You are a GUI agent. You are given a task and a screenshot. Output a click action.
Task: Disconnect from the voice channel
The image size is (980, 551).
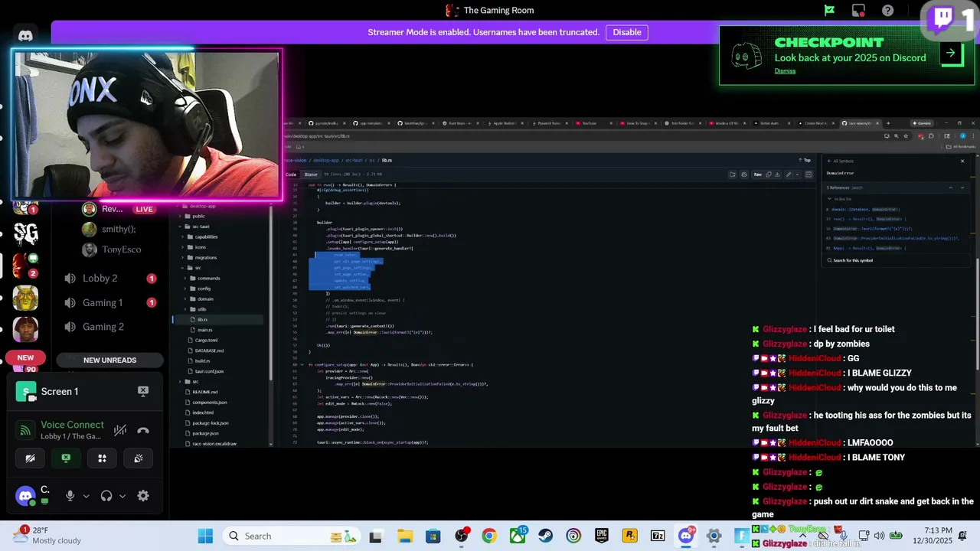point(143,431)
